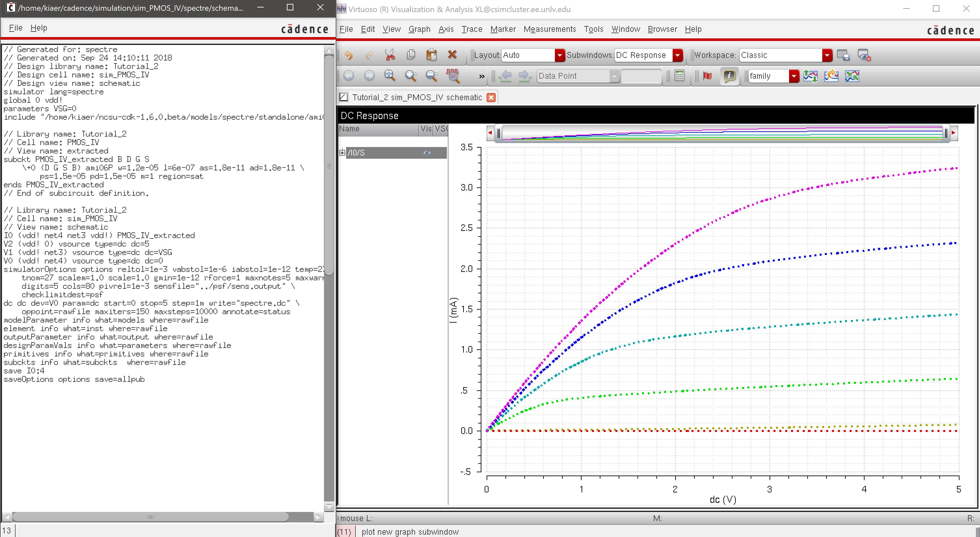Click the red X delete icon

point(452,55)
